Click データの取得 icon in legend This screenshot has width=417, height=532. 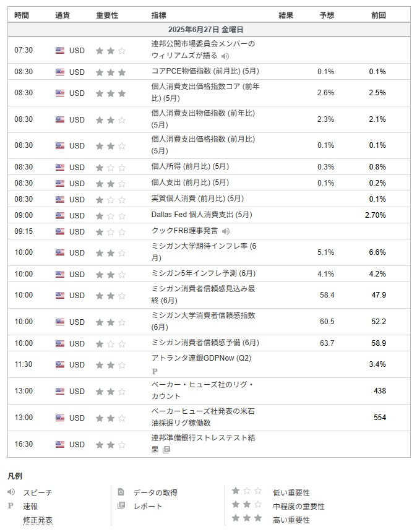pyautogui.click(x=121, y=492)
